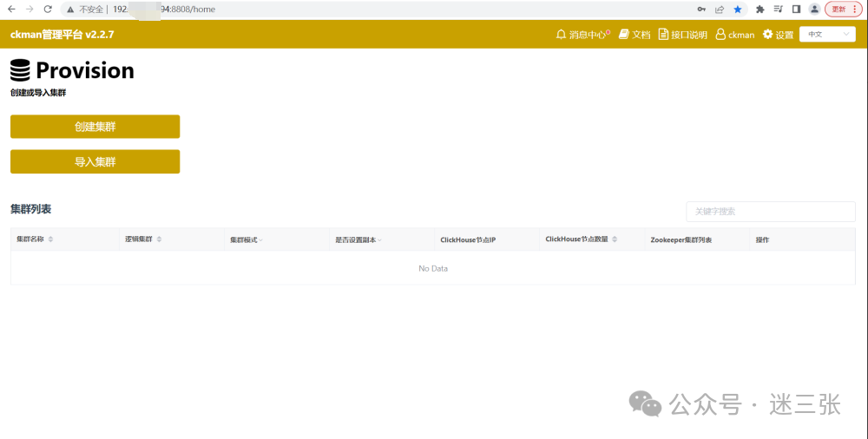The height and width of the screenshot is (439, 868).
Task: Click the browser forward arrow
Action: point(30,9)
